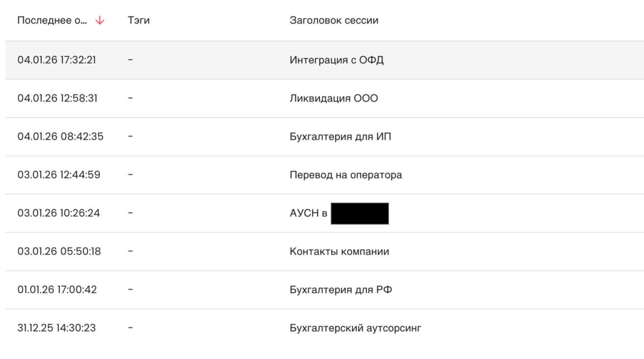Sort by the Последнее о... column header
This screenshot has height=359, width=644.
coord(52,21)
